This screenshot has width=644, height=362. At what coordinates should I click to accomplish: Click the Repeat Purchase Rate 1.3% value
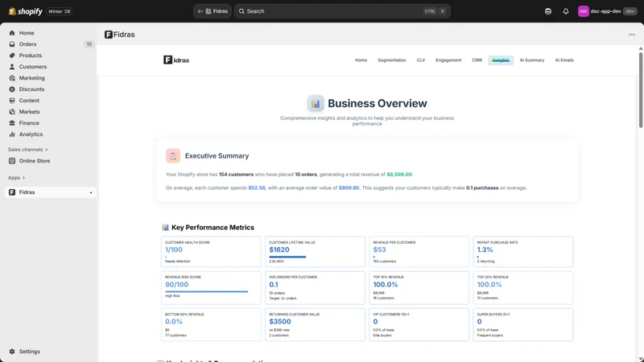[x=485, y=249]
